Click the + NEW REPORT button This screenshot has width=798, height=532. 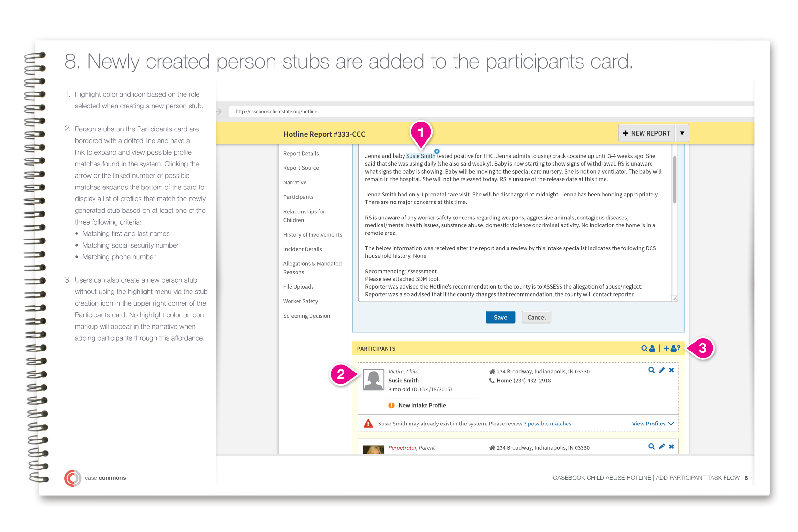[647, 133]
